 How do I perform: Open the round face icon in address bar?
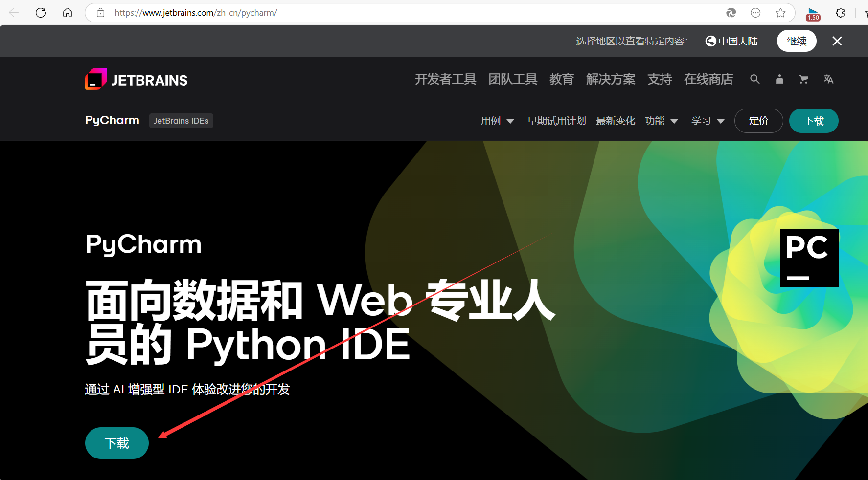click(x=755, y=13)
